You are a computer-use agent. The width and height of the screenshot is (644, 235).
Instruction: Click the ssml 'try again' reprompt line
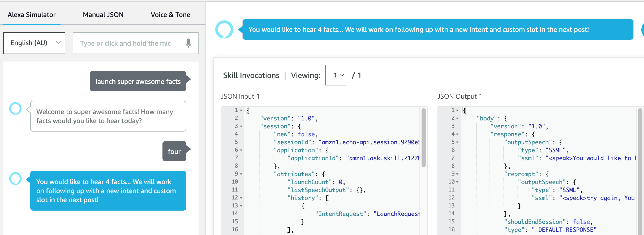[x=583, y=198]
